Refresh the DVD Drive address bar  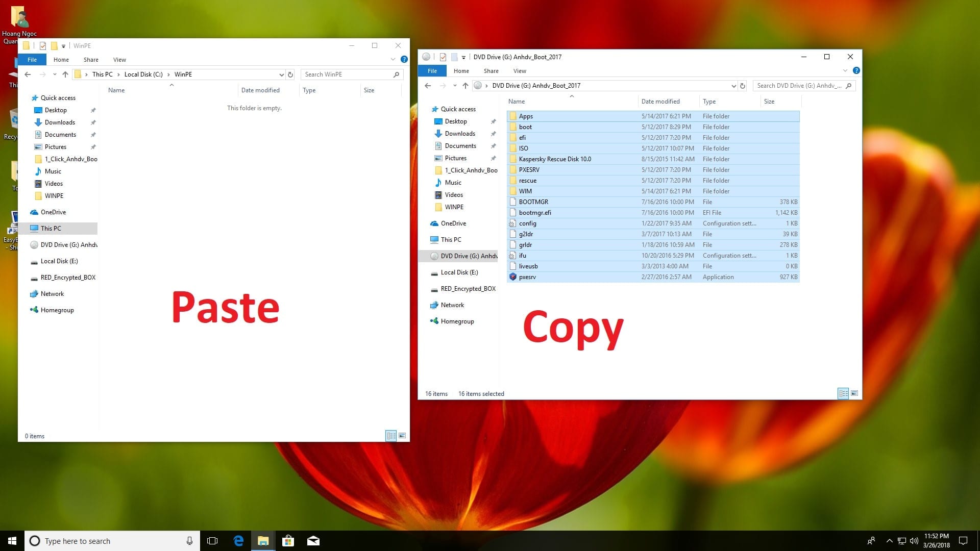pyautogui.click(x=743, y=86)
